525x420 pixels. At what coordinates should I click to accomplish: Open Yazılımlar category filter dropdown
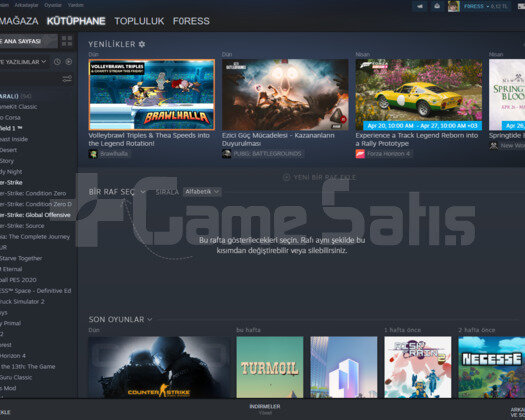(x=24, y=62)
